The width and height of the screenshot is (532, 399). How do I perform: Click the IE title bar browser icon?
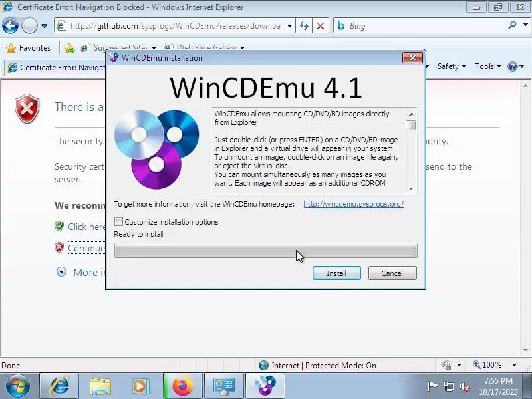7,7
